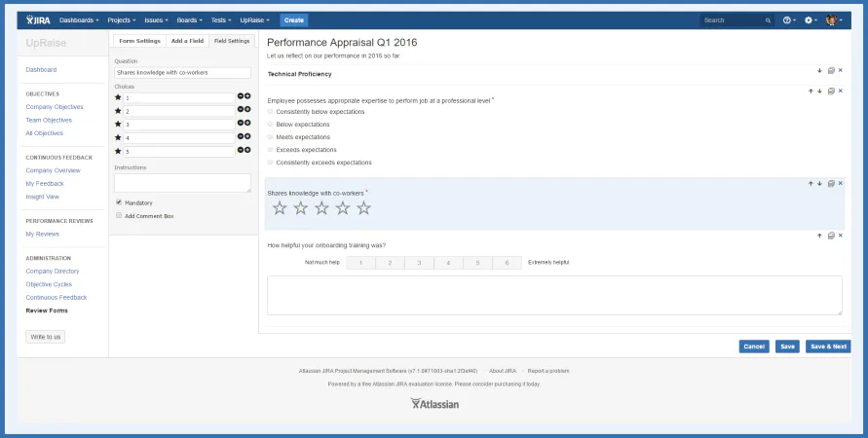Click the Instructions text area

[x=183, y=183]
